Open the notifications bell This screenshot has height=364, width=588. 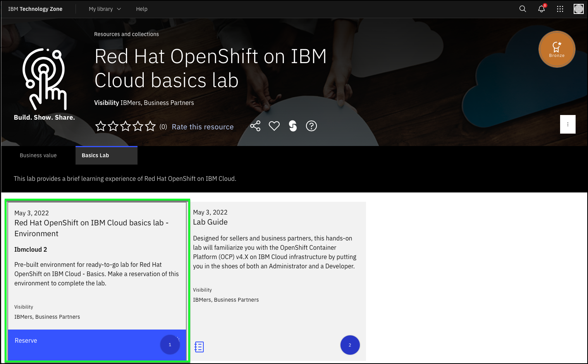point(541,9)
